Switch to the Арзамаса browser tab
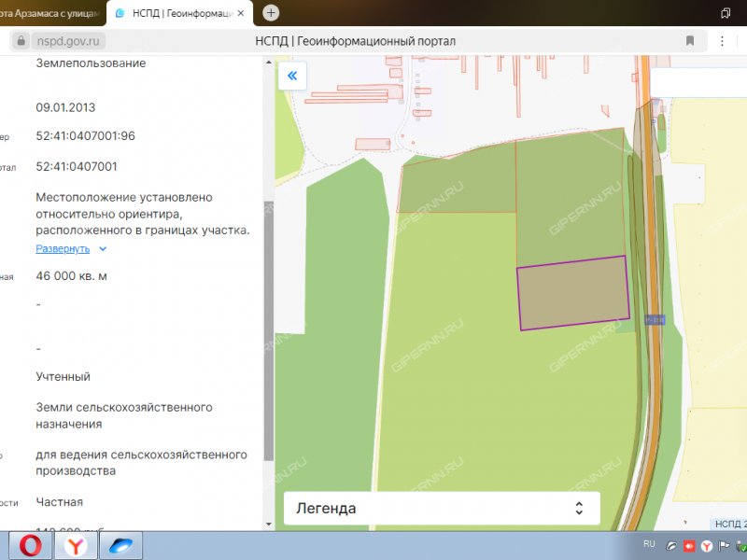The height and width of the screenshot is (560, 747). 47,13
